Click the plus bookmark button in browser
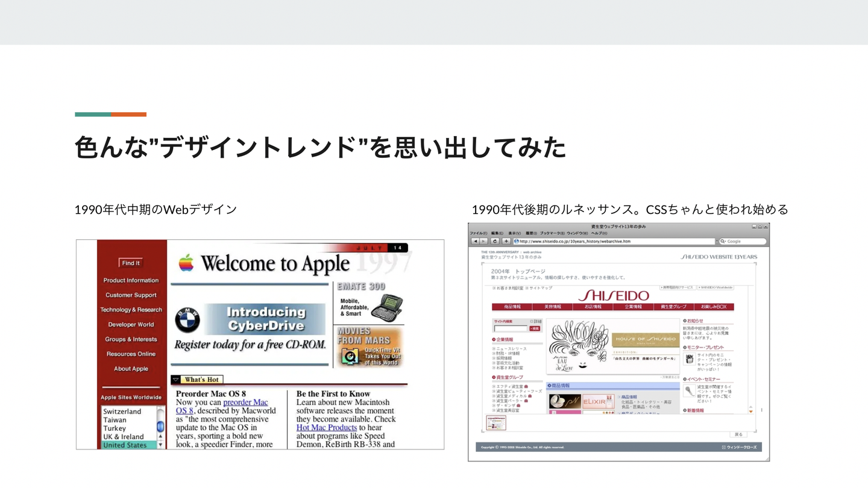This screenshot has width=868, height=488. 506,241
